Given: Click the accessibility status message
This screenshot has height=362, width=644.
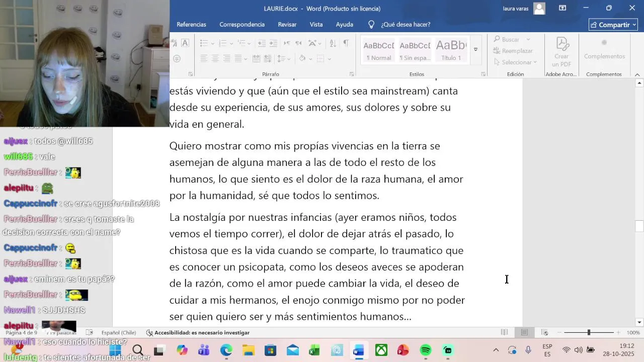Looking at the screenshot, I should tap(198, 332).
